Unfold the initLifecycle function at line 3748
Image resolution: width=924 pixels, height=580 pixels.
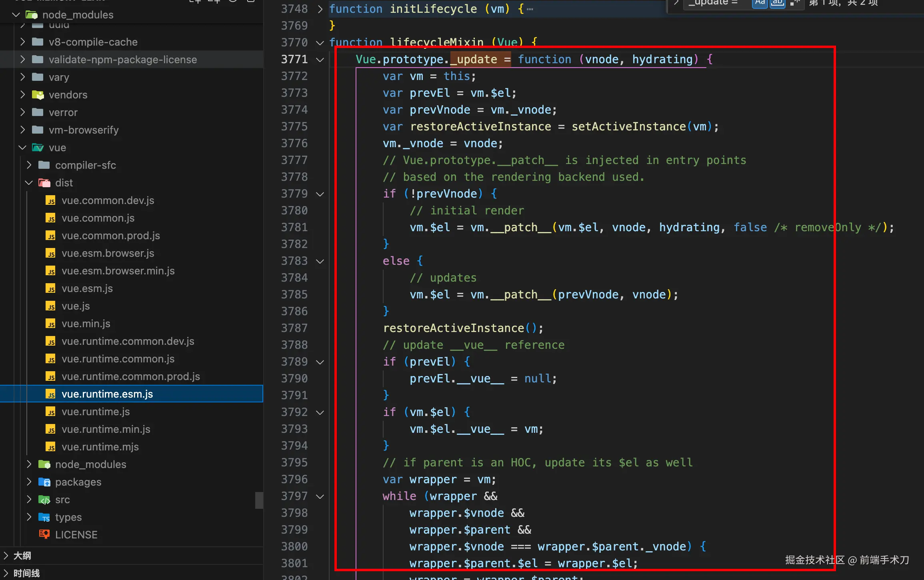pyautogui.click(x=320, y=9)
